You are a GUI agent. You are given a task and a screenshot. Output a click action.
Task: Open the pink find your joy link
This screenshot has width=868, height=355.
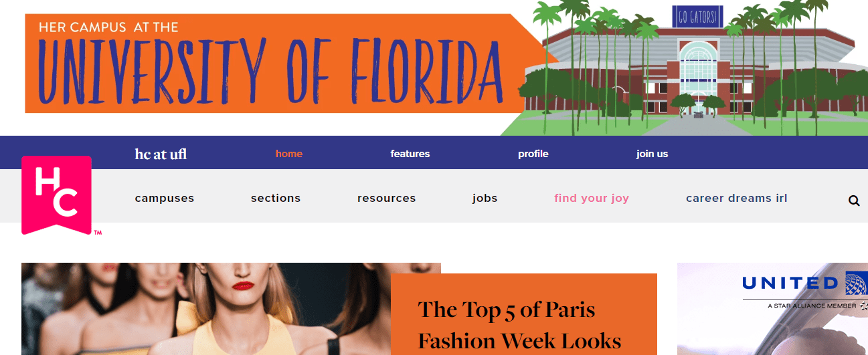point(592,198)
